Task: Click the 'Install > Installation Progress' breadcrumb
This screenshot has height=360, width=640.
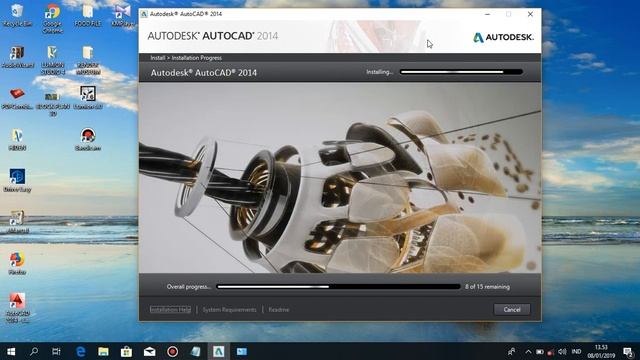Action: click(186, 58)
